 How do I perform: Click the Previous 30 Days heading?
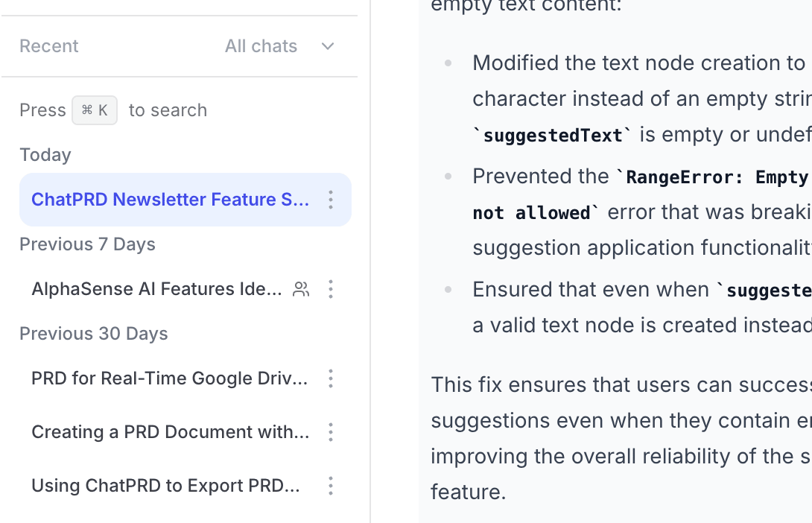coord(94,334)
